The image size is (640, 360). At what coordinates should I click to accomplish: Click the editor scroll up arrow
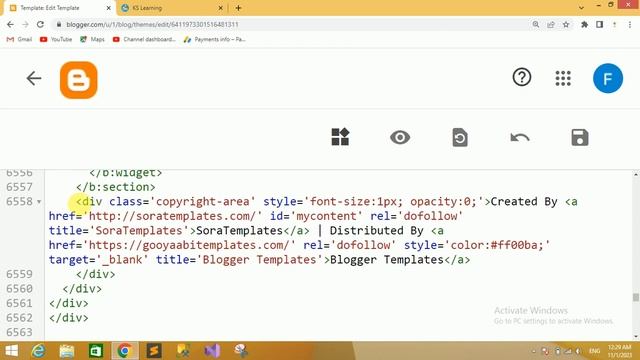[636, 174]
